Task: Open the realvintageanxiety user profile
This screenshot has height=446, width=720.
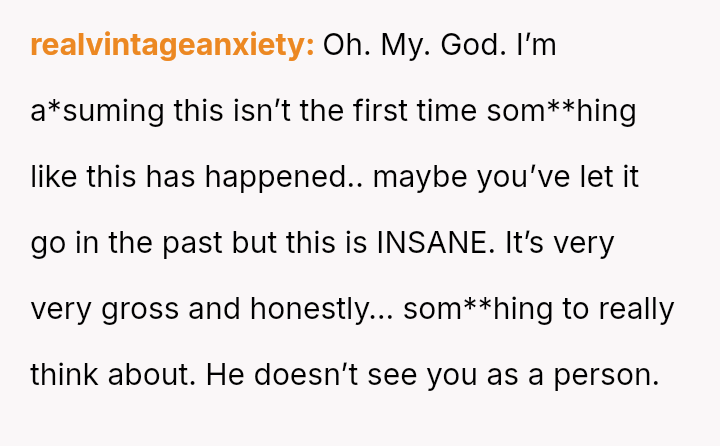Action: [172, 46]
